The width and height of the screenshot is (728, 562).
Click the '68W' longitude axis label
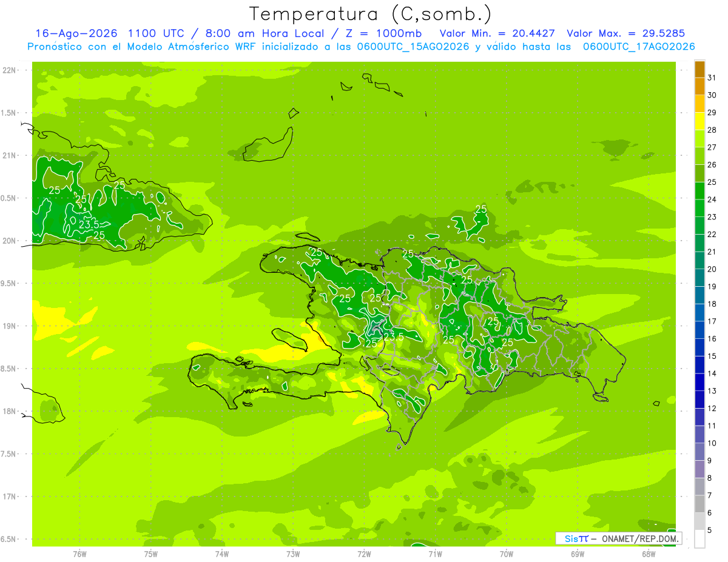[x=649, y=554]
